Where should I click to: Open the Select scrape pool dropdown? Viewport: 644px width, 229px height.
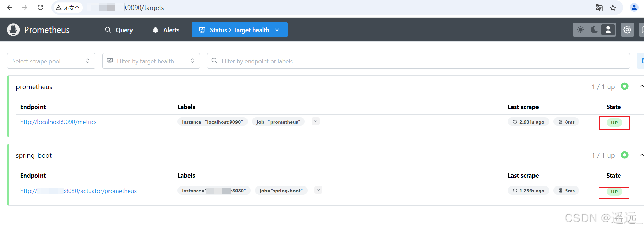pyautogui.click(x=51, y=61)
